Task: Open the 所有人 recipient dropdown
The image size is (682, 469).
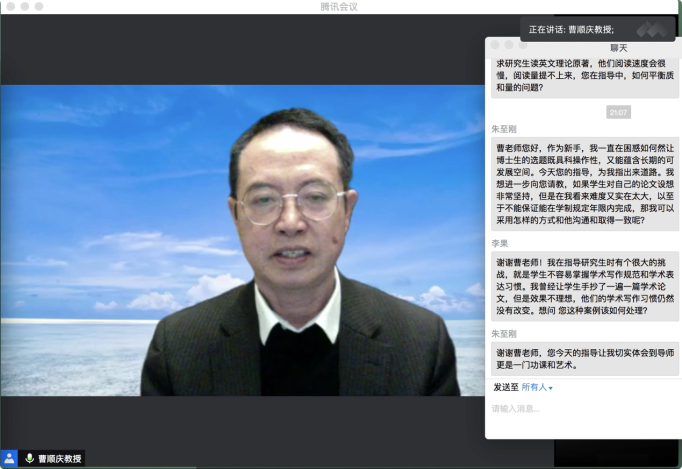Action: 537,387
